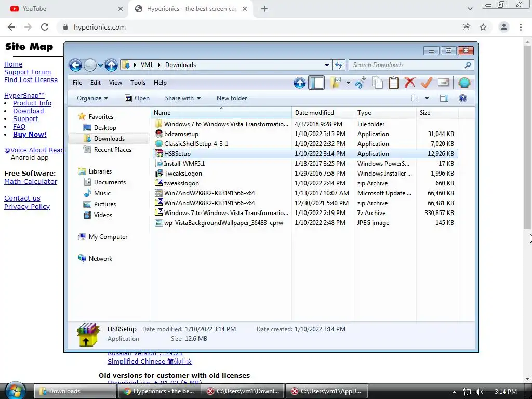The image size is (532, 399).
Task: Click the disabled Explorer Forward button
Action: click(x=90, y=65)
